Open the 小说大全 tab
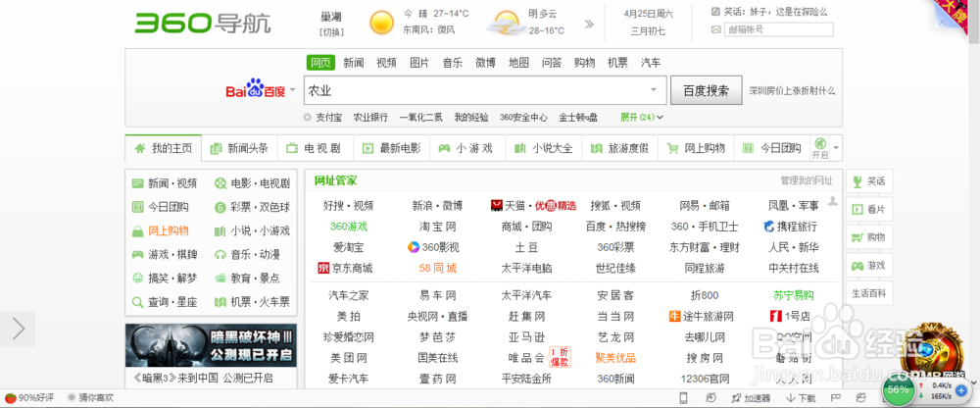 pos(544,148)
